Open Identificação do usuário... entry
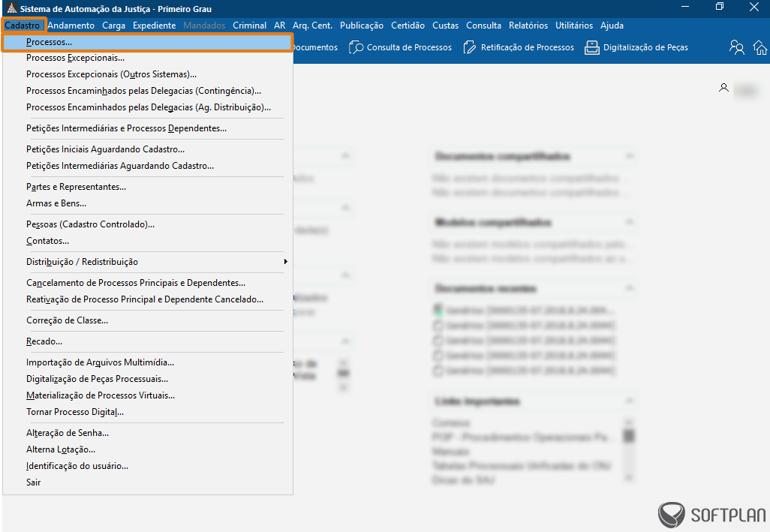The width and height of the screenshot is (770, 532). coord(147,466)
